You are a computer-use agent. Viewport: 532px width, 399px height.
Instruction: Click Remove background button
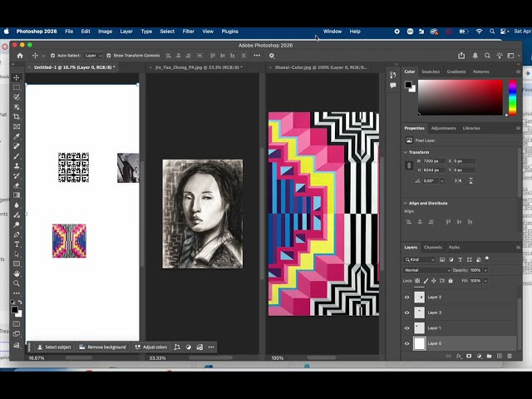103,347
